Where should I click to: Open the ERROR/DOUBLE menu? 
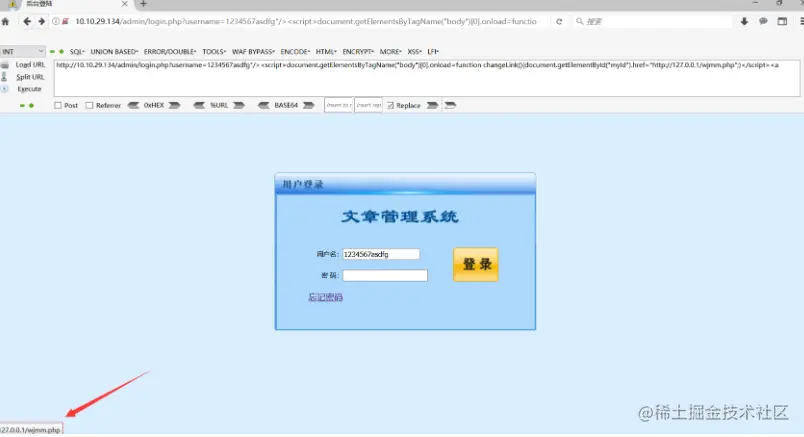[170, 52]
